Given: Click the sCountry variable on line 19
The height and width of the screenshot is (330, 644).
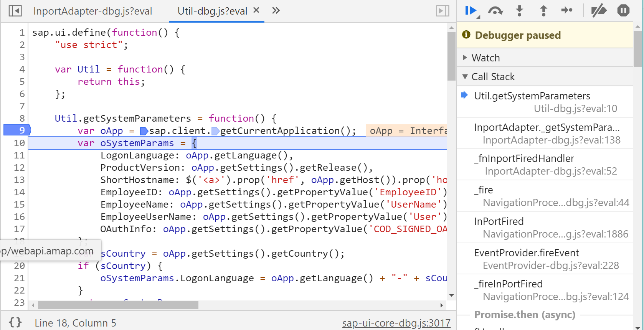Looking at the screenshot, I should [123, 254].
